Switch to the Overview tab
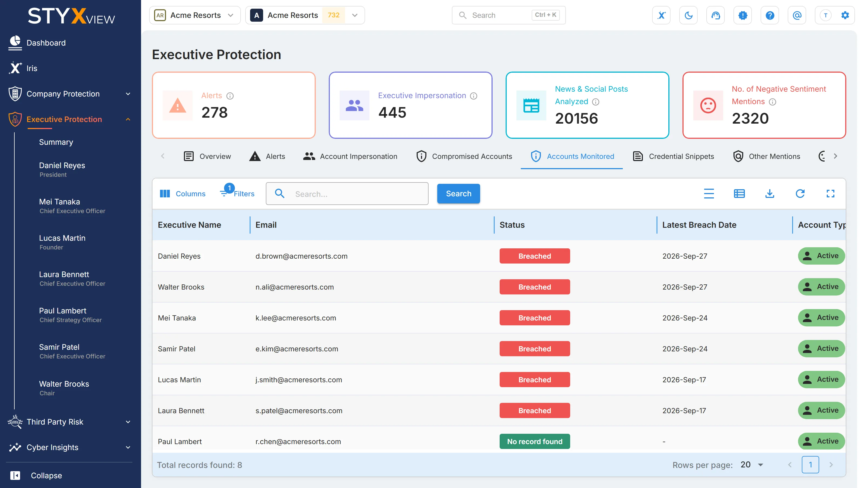The image size is (868, 488). tap(207, 156)
